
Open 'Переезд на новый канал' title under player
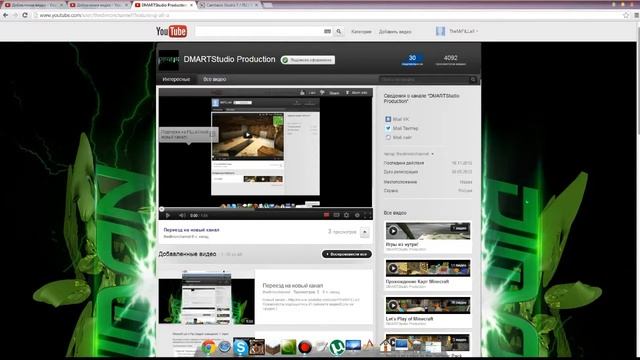[x=191, y=230]
